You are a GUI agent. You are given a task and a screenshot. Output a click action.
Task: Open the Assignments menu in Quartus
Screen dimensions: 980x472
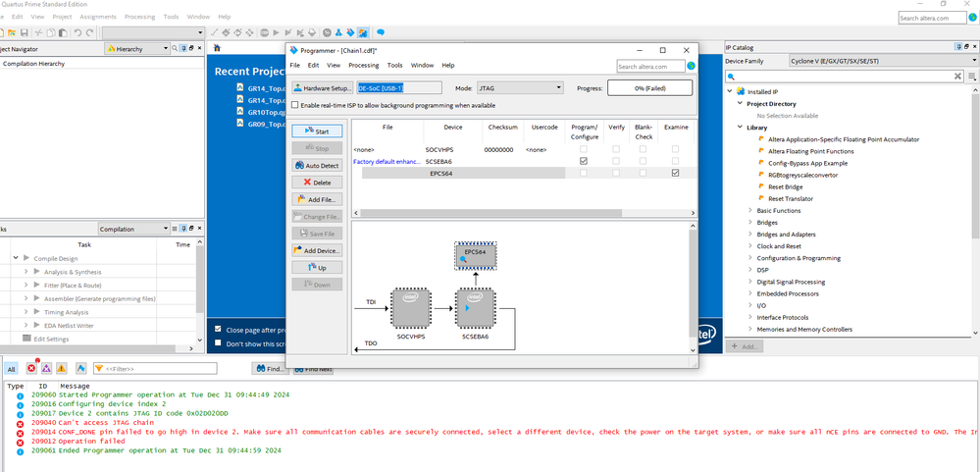[97, 17]
